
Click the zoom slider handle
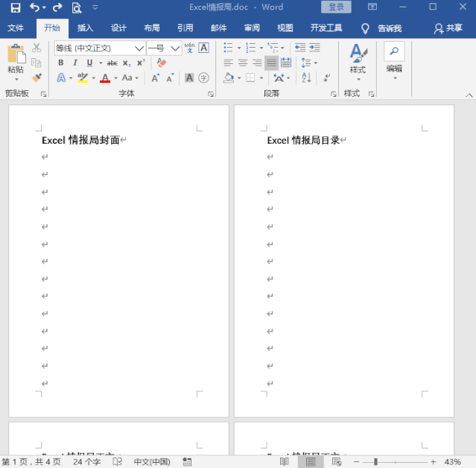375,462
